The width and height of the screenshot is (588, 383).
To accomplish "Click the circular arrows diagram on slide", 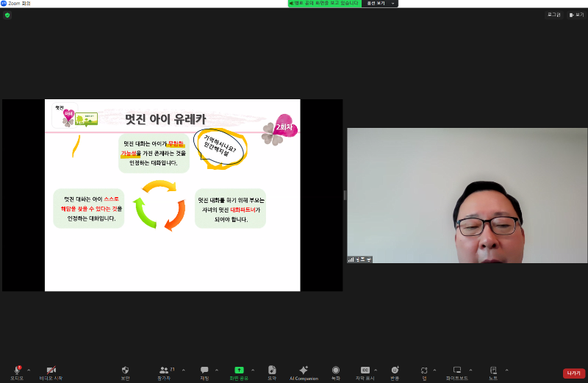I will tap(160, 205).
